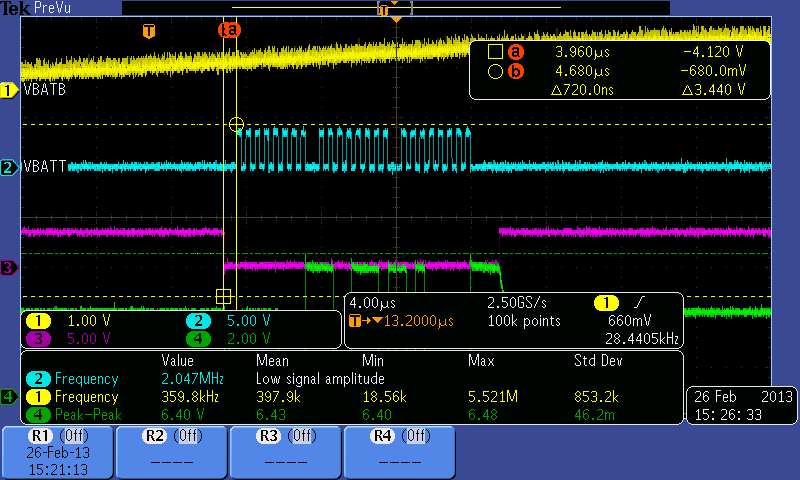Viewport: 800px width, 480px height.
Task: Click the 4.00µs timebase readout
Action: (x=372, y=303)
